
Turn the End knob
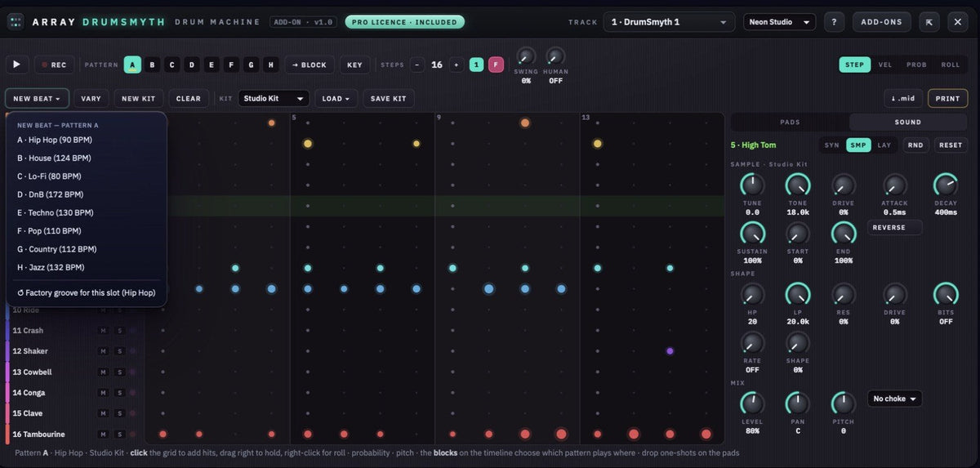pyautogui.click(x=844, y=234)
